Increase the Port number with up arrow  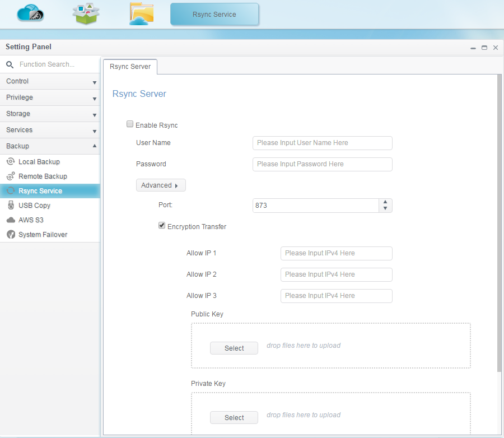385,202
